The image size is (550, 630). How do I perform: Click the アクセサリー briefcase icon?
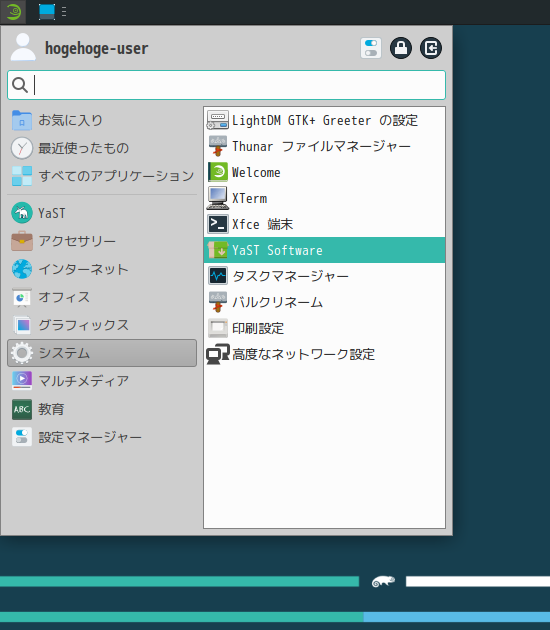[x=22, y=241]
